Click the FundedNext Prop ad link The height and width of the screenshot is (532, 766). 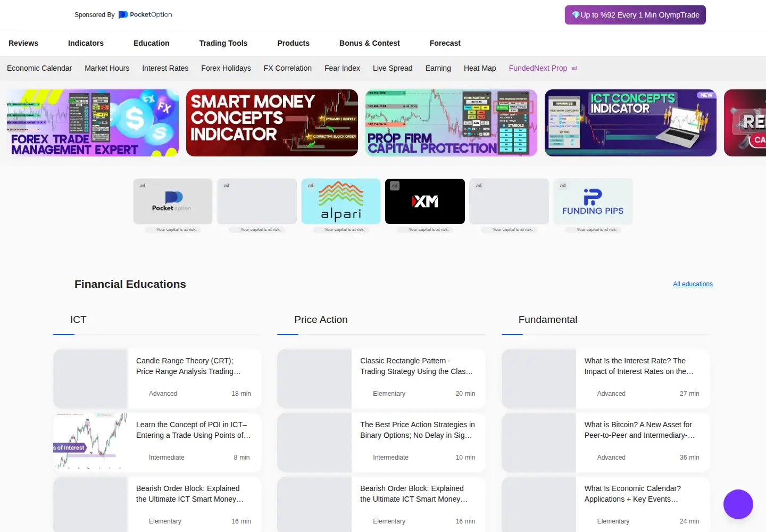543,68
